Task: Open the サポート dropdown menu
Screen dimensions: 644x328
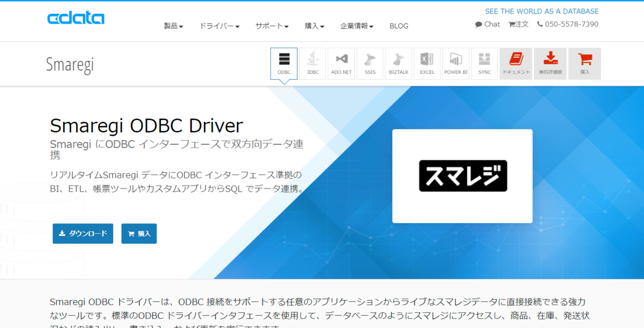Action: (x=272, y=26)
